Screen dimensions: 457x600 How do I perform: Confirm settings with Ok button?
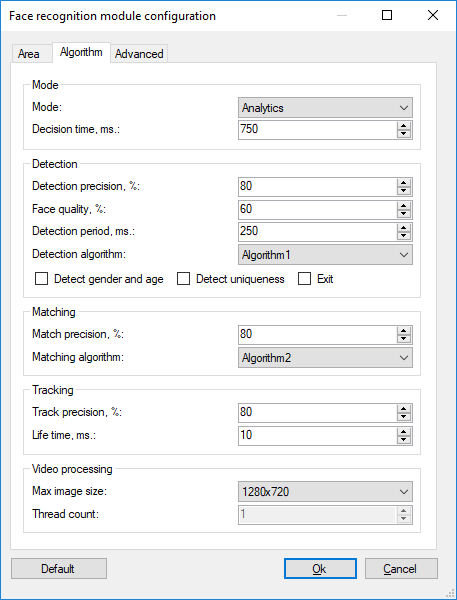[x=320, y=569]
